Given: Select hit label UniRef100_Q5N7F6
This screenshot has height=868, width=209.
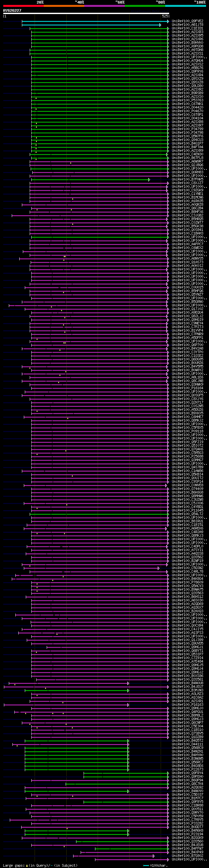Looking at the screenshot, I should pos(187,136).
